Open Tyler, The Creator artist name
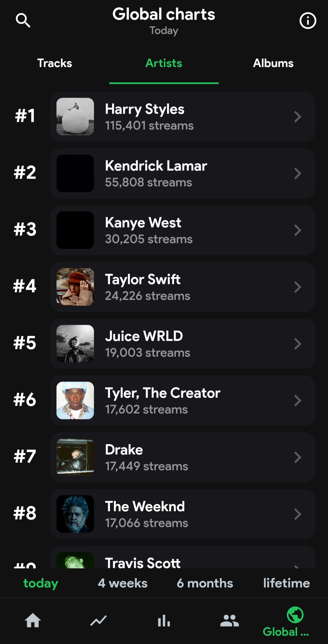Viewport: 328px width, 644px height. tap(163, 393)
